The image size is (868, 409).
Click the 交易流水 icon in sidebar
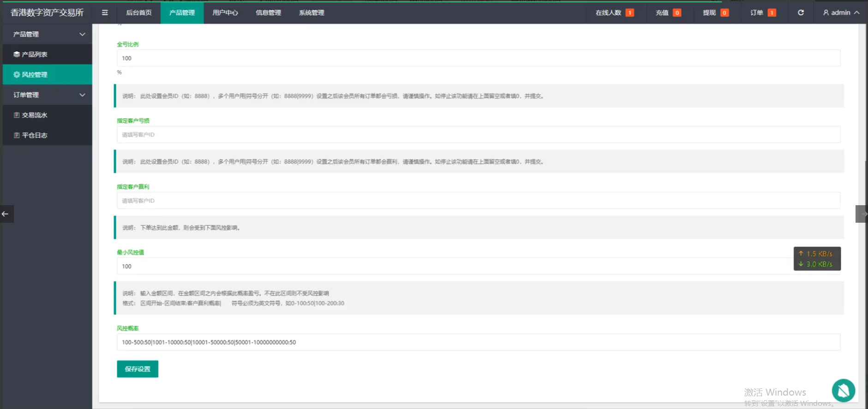click(17, 115)
